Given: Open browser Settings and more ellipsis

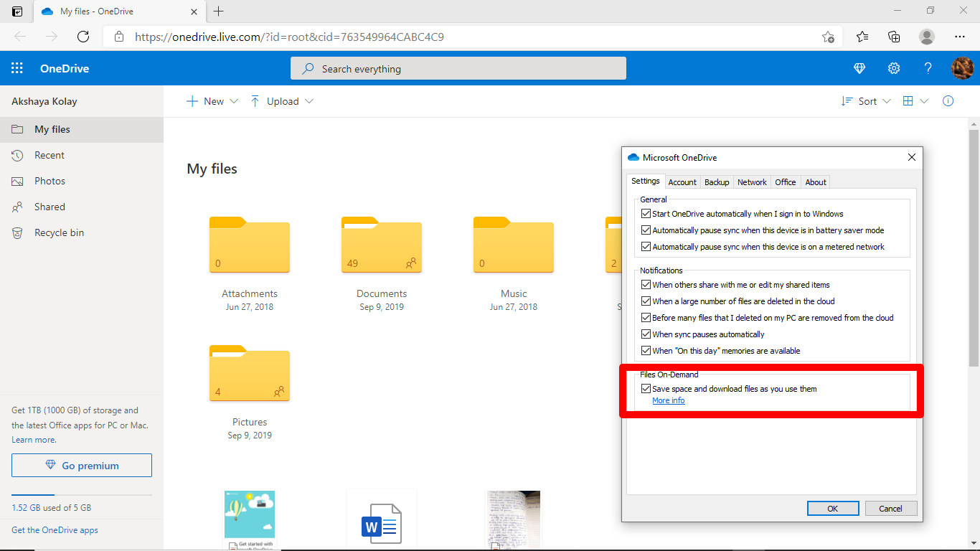Looking at the screenshot, I should click(960, 37).
